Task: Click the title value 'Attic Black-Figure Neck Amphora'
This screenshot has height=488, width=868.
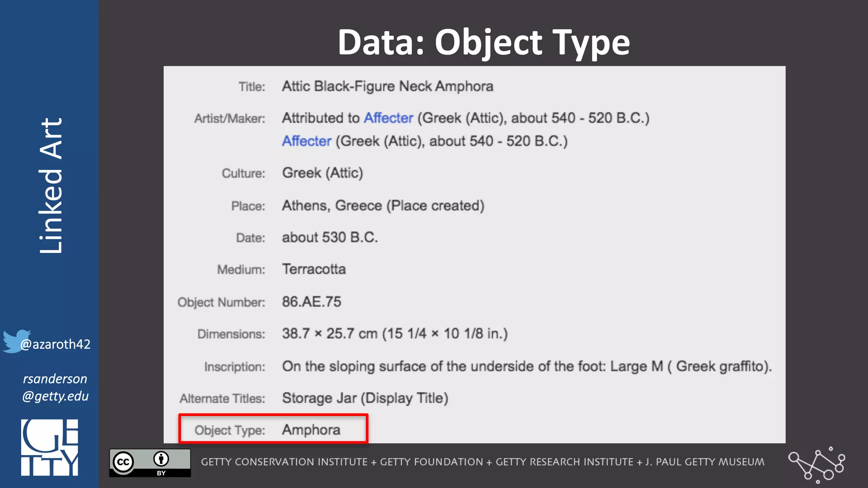Action: tap(388, 86)
